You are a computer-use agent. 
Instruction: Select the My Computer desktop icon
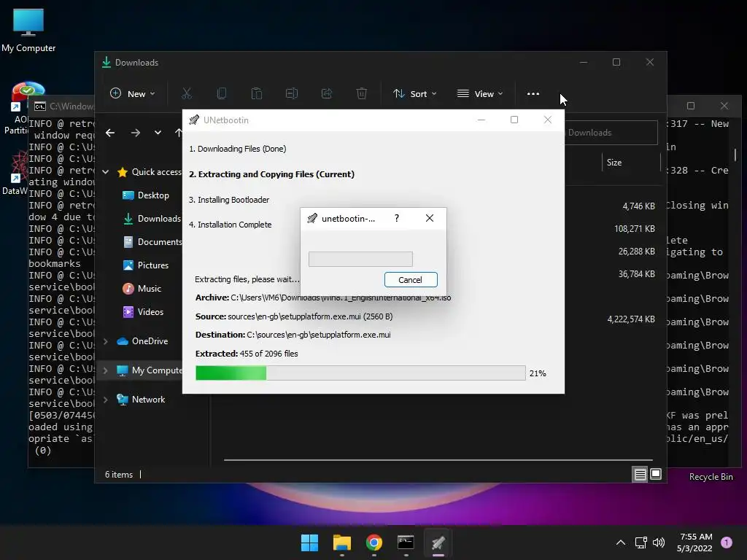pyautogui.click(x=28, y=30)
